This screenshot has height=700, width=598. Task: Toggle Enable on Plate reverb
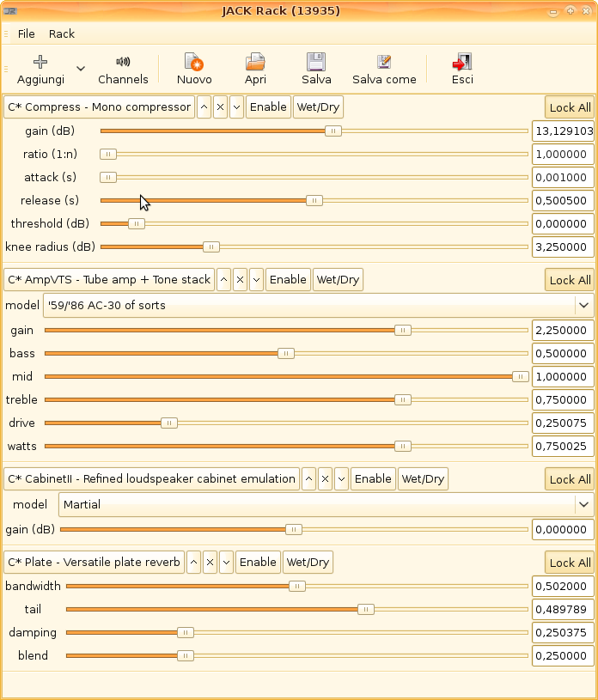[258, 562]
